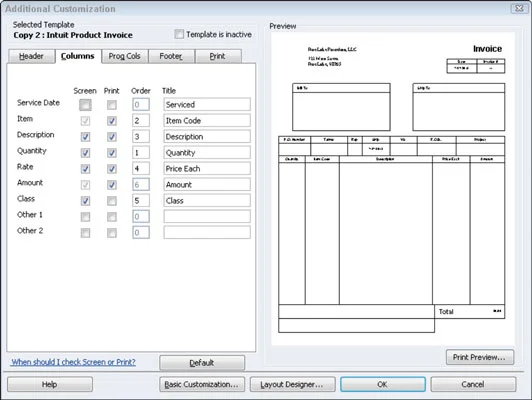This screenshot has width=532, height=400.
Task: Open Basic Customization dialog
Action: pyautogui.click(x=202, y=384)
